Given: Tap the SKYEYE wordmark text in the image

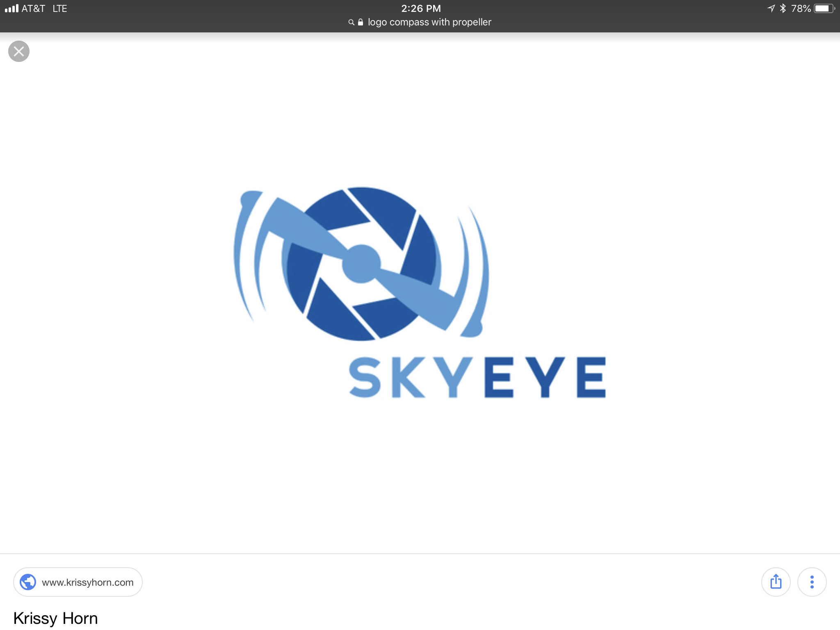Looking at the screenshot, I should [x=477, y=377].
